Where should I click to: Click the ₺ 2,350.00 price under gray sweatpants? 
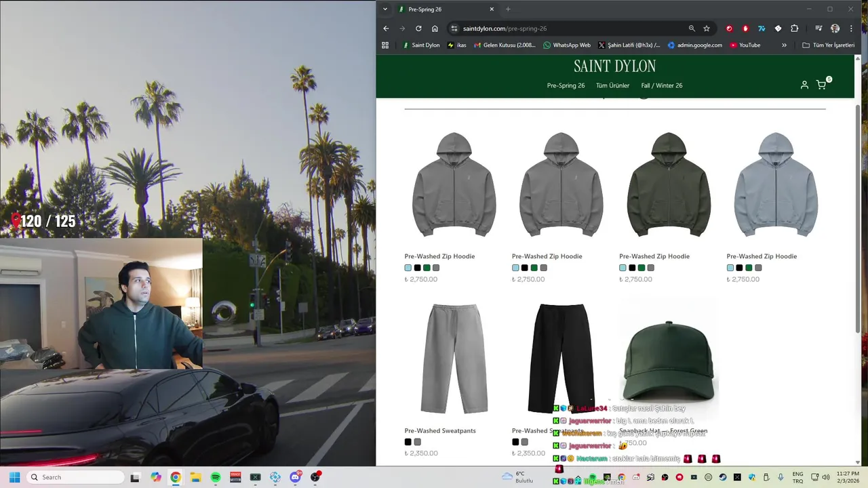pyautogui.click(x=421, y=453)
